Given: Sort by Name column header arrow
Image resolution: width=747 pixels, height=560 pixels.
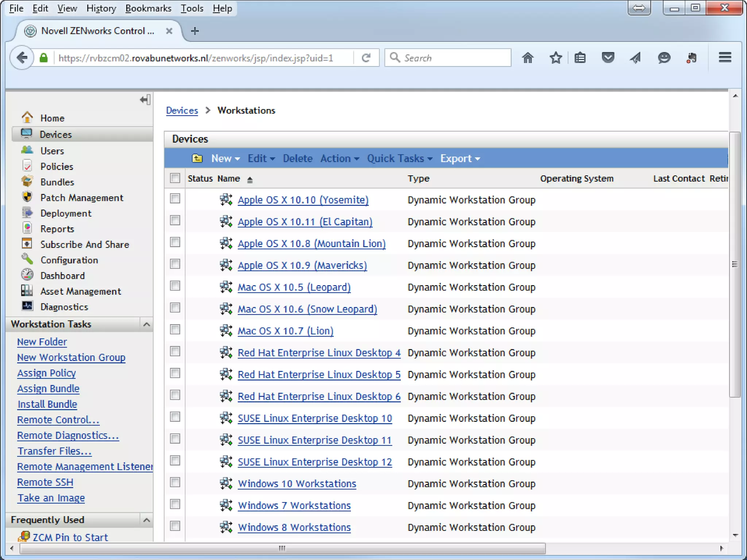Looking at the screenshot, I should (x=250, y=179).
